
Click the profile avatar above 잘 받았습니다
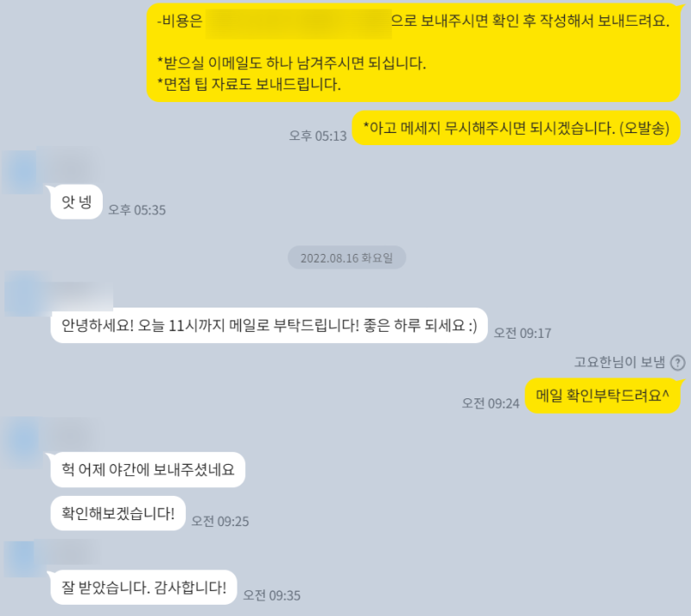20,559
